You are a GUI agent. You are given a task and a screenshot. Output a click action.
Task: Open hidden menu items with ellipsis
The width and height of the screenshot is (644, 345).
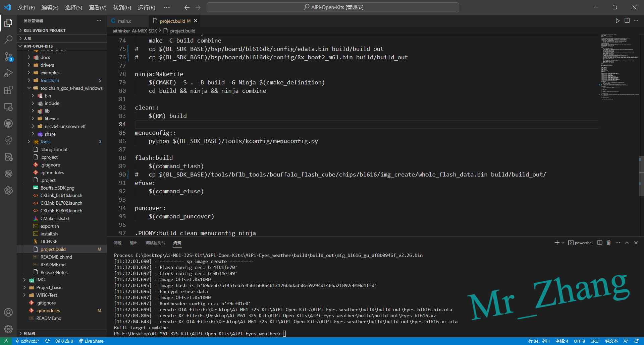pos(167,7)
